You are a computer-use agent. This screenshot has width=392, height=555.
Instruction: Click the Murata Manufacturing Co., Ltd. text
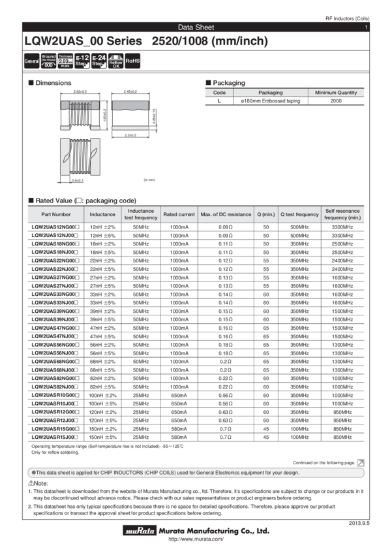pos(214,531)
